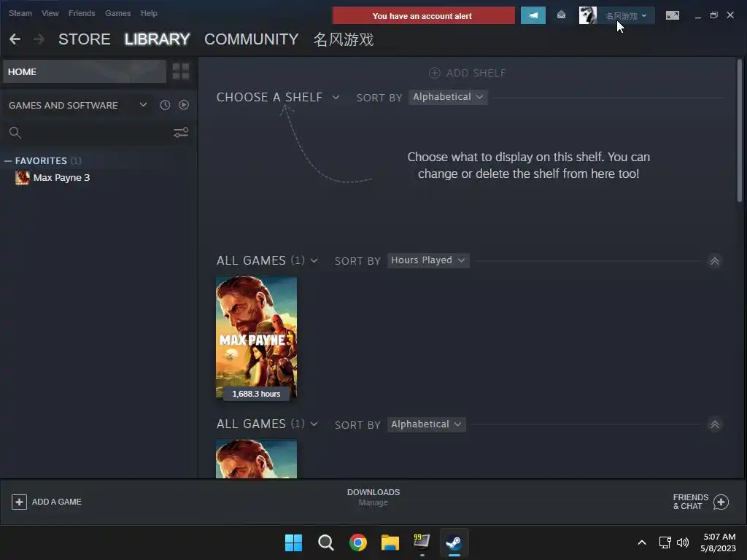
Task: Change top shelf Alphabetical sort dropdown
Action: 448,97
